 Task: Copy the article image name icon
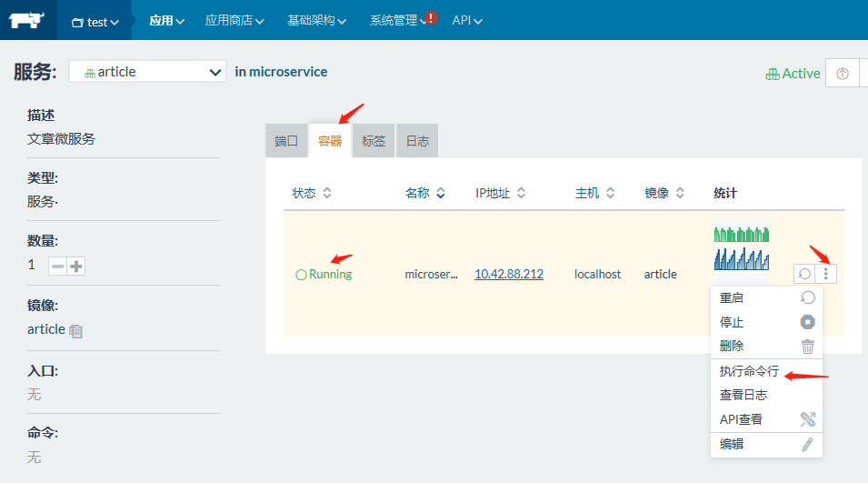coord(75,331)
